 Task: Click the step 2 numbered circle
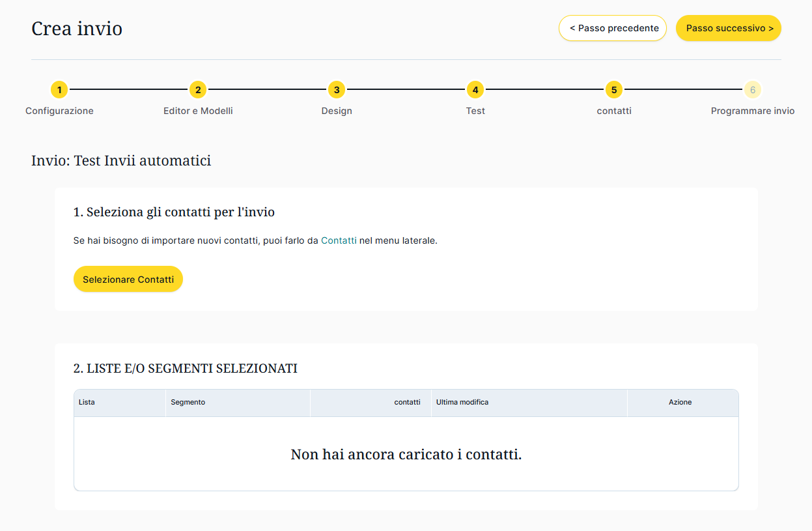(x=198, y=89)
